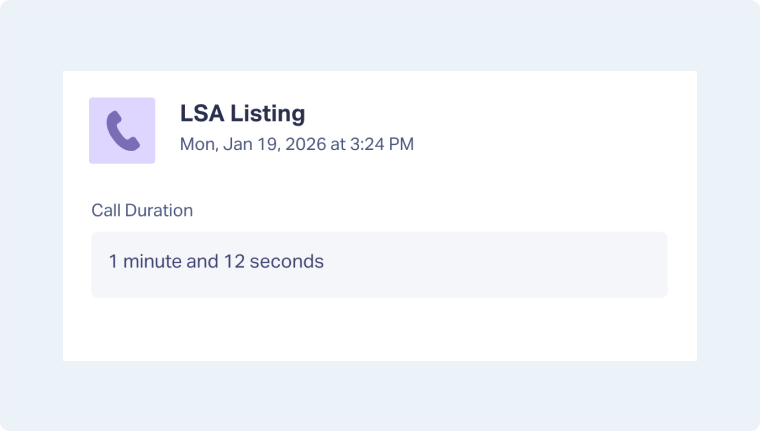760x431 pixels.
Task: Select the LSA Listing title
Action: 242,113
